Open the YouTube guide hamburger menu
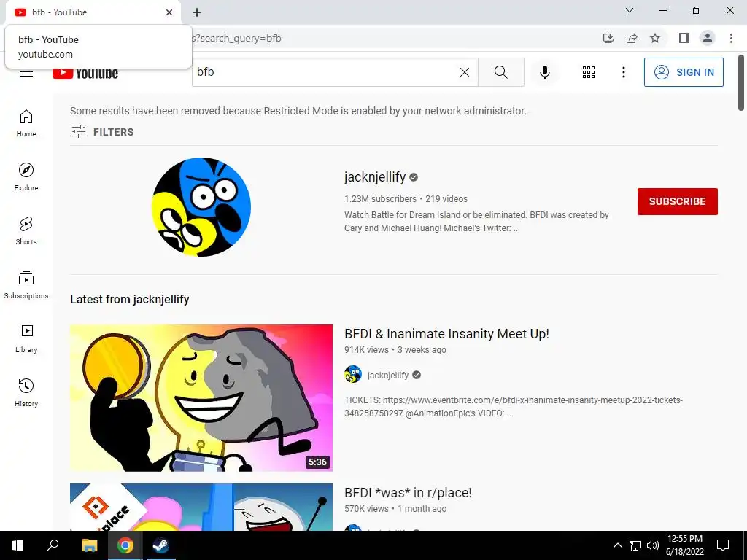This screenshot has width=747, height=560. click(x=26, y=73)
